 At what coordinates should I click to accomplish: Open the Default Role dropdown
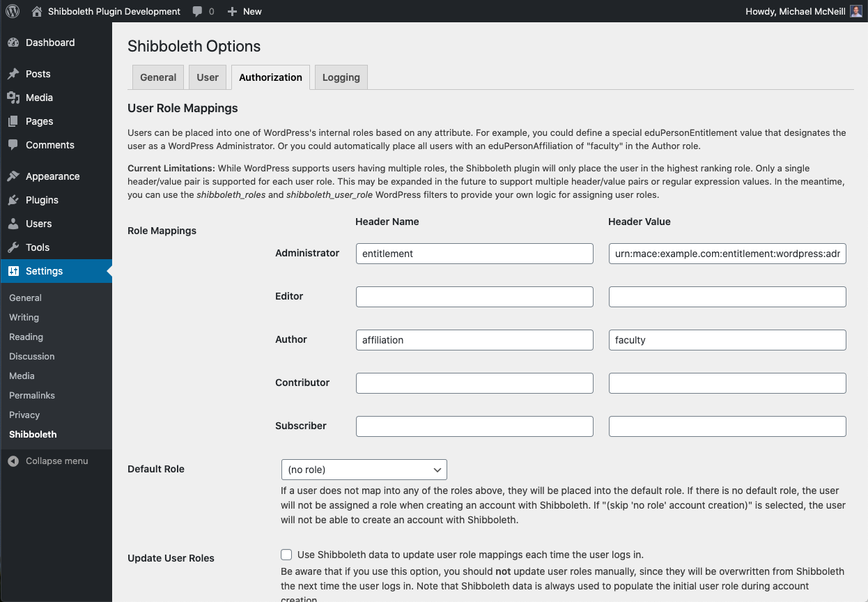point(364,470)
